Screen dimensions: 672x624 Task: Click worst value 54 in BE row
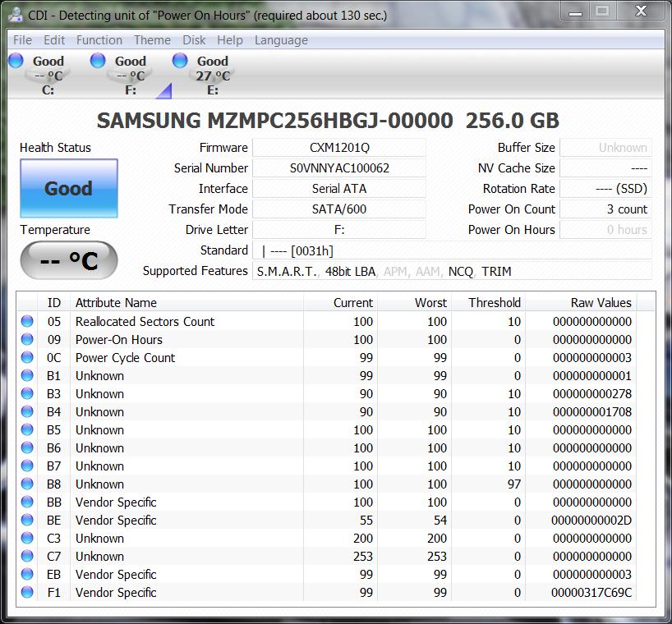(440, 521)
